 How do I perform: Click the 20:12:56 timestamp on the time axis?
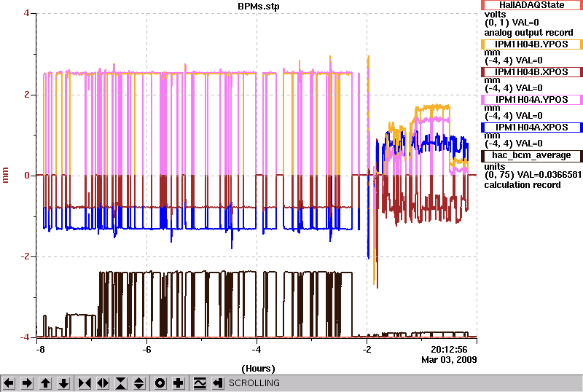tap(449, 350)
